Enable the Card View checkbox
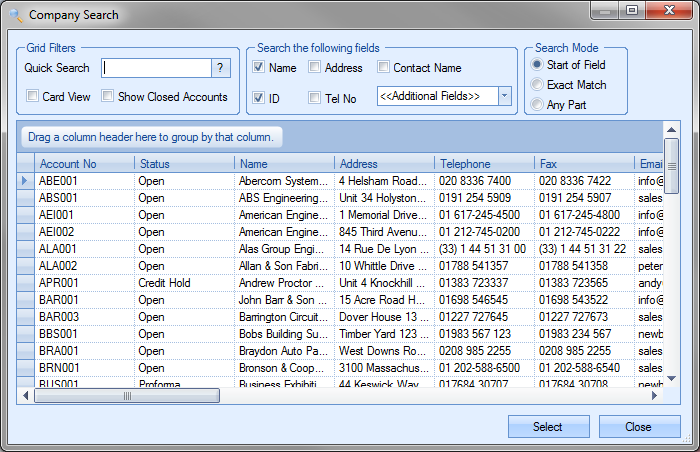Image resolution: width=700 pixels, height=452 pixels. click(x=33, y=97)
